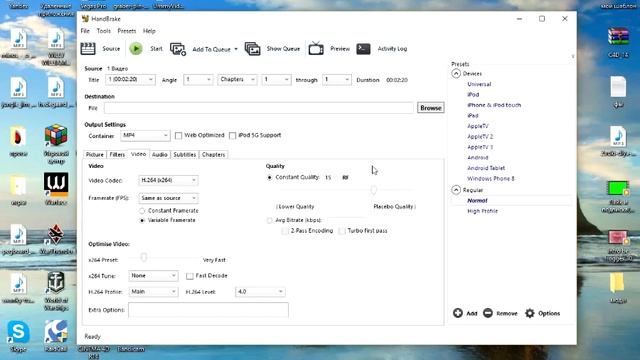Viewport: 640px width, 360px height.
Task: Open the Rubik's cube desktop shortcut
Action: [56, 135]
